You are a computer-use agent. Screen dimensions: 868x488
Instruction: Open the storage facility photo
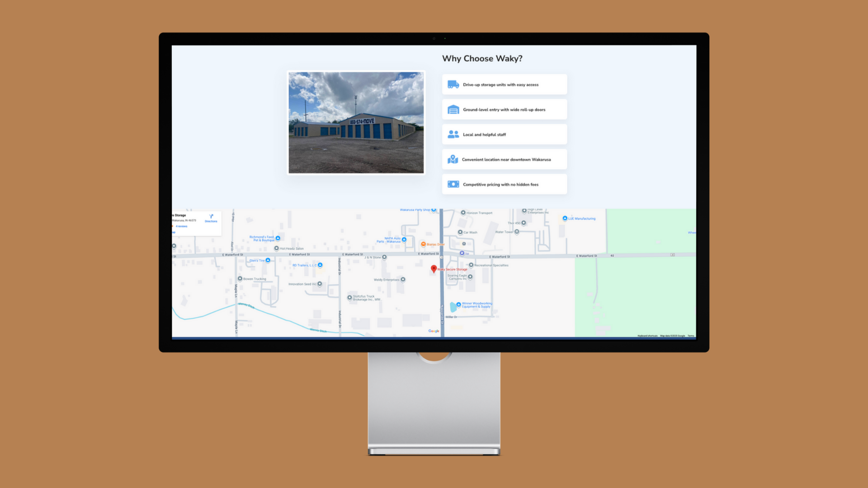tap(356, 122)
